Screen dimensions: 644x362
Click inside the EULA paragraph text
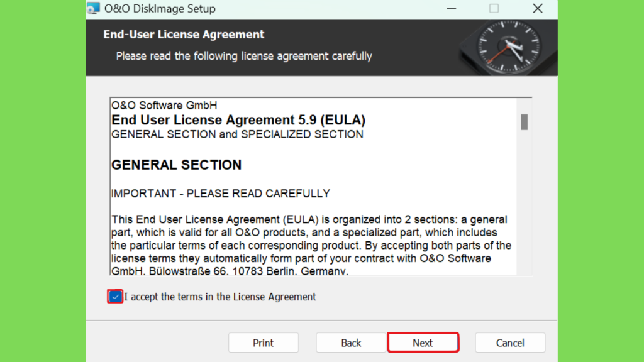311,246
